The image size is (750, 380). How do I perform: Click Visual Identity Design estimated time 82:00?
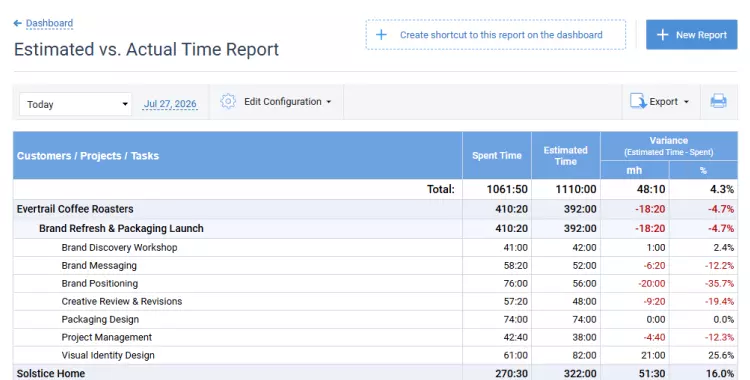(585, 355)
